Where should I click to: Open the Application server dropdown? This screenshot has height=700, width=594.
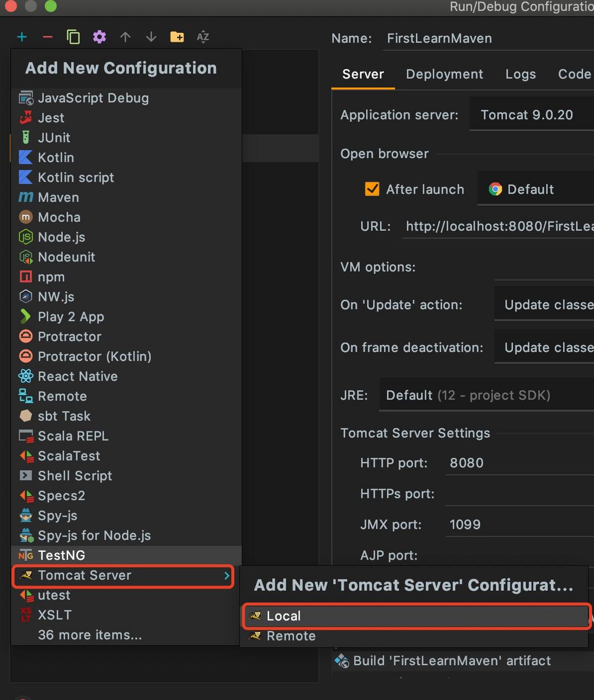[x=531, y=115]
